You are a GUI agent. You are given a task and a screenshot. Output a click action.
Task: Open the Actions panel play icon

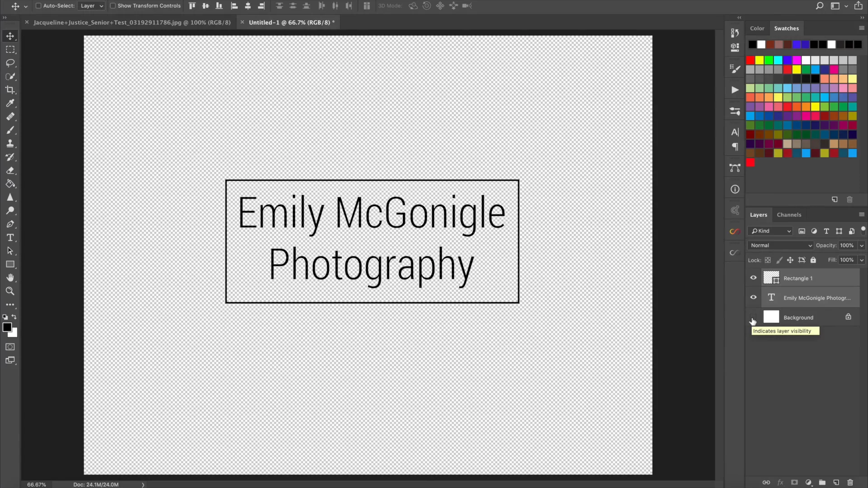(735, 90)
